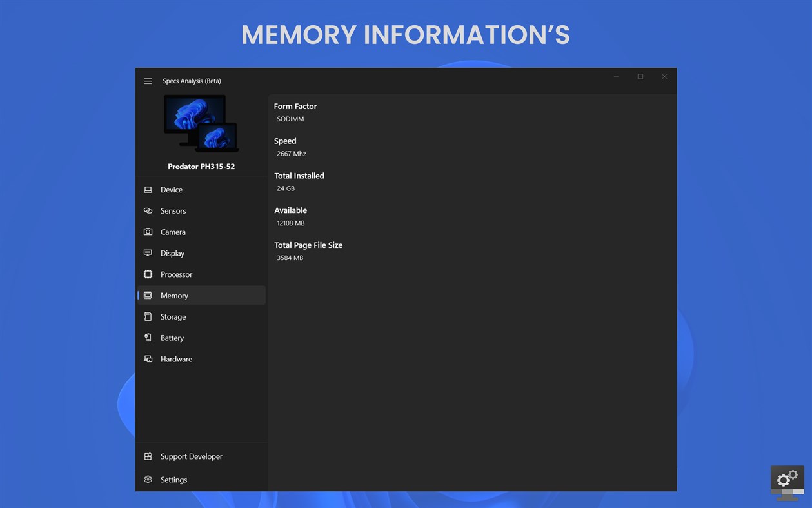
Task: Open the Support Developer page
Action: click(x=192, y=456)
